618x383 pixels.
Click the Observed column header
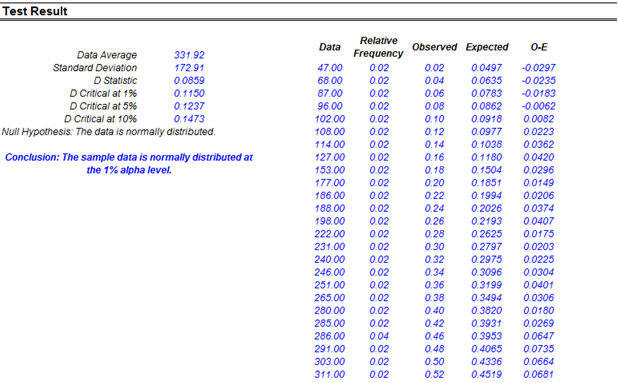(x=434, y=47)
